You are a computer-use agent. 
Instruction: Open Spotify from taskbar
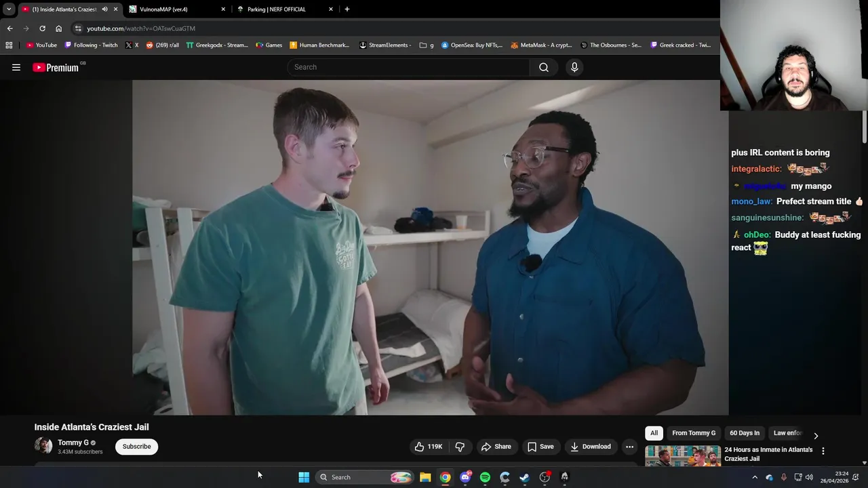pyautogui.click(x=485, y=477)
